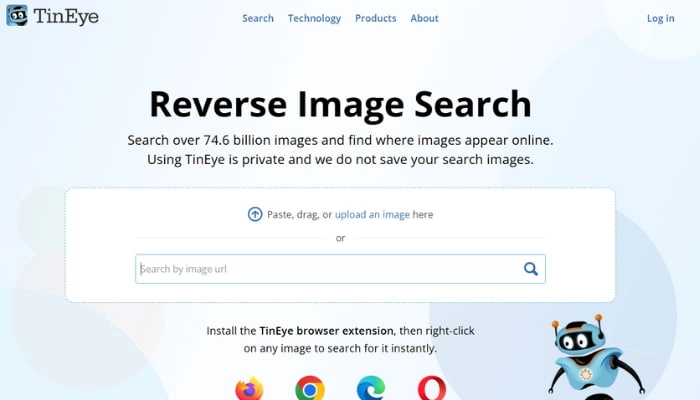700x400 pixels.
Task: Open the About menu item
Action: 424,18
